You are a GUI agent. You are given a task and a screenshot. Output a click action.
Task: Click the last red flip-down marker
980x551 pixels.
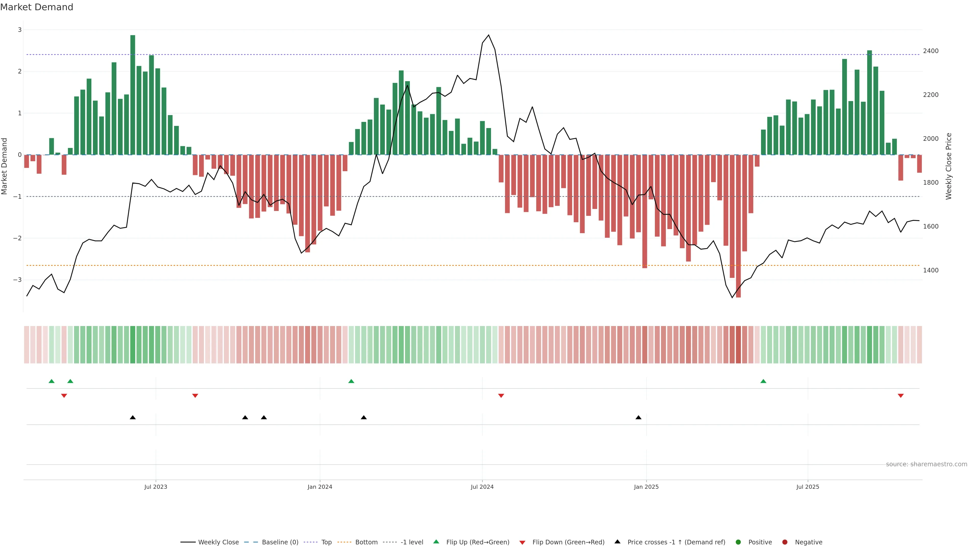[900, 396]
